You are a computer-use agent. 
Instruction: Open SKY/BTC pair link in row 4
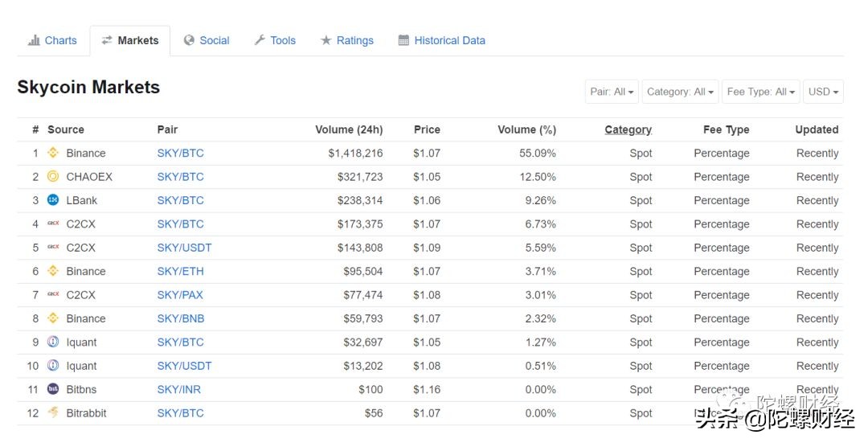point(181,224)
